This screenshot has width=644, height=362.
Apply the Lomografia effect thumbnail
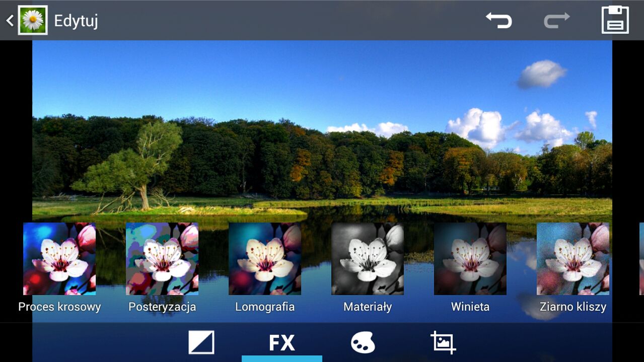point(265,259)
